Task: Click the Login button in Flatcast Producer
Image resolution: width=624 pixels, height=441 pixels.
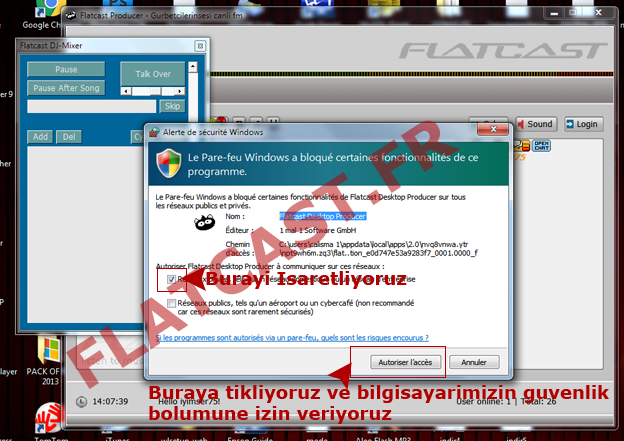Action: [x=583, y=124]
